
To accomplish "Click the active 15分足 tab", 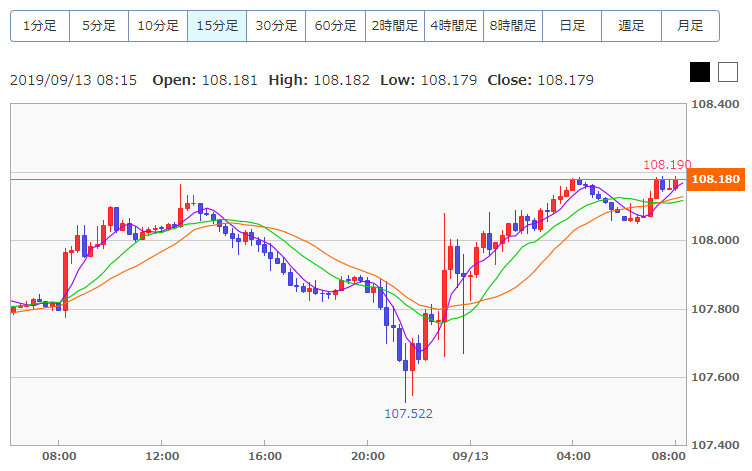I will click(217, 26).
